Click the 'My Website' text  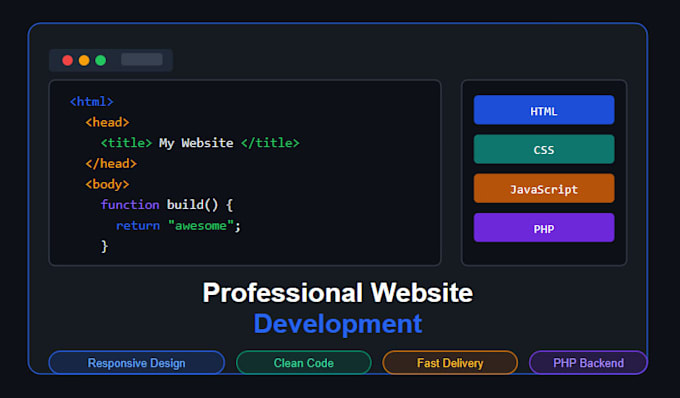pos(196,143)
